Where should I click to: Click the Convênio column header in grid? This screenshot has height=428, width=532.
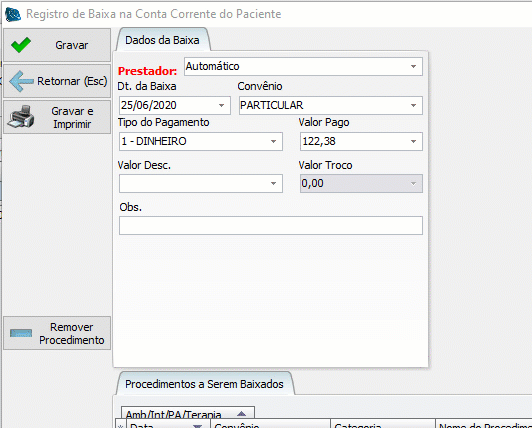pos(270,424)
